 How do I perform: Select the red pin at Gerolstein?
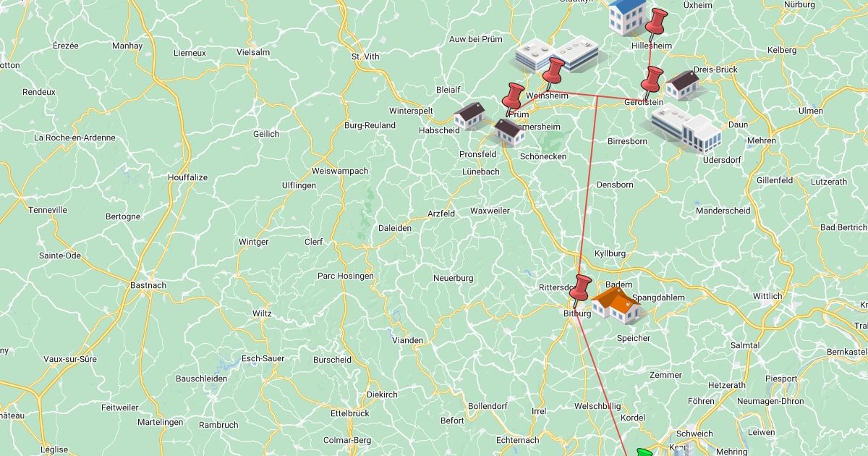[652, 80]
